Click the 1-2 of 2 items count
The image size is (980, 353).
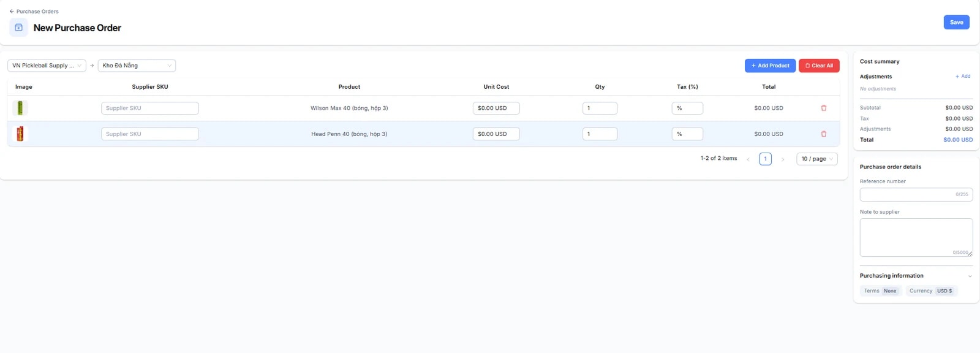tap(718, 159)
